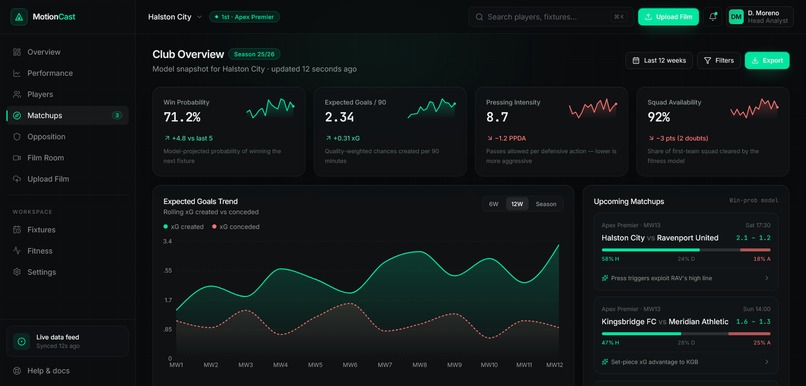Click Kingsbridge vs Meridian probability bar

pyautogui.click(x=686, y=334)
